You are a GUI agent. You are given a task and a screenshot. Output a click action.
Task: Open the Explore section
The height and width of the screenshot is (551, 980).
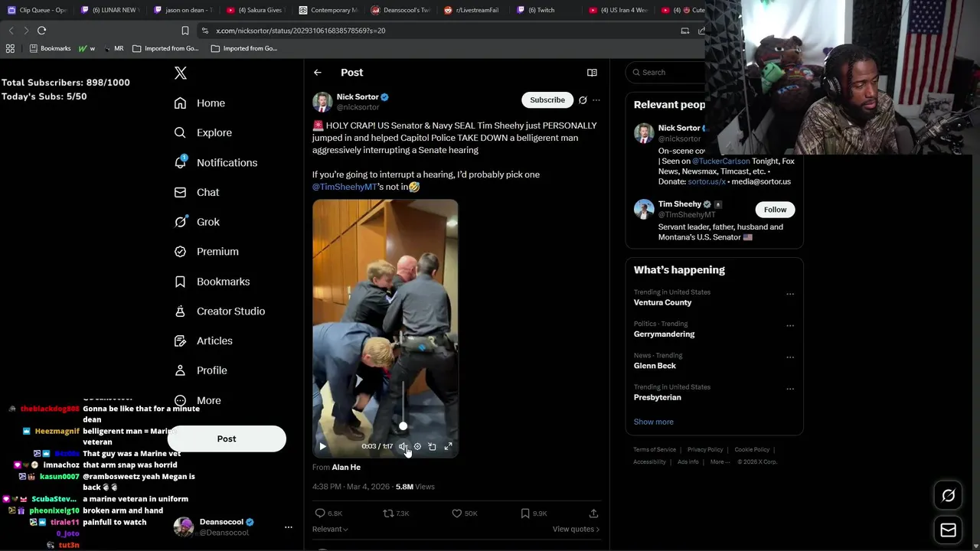pos(203,132)
